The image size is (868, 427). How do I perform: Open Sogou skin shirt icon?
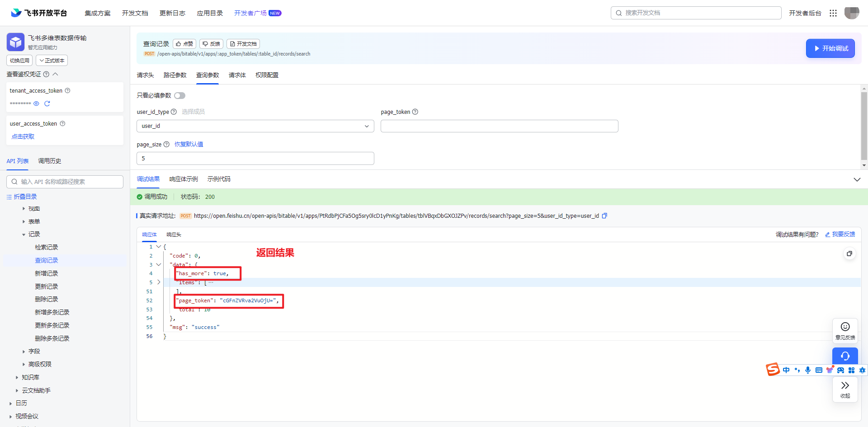(x=830, y=370)
